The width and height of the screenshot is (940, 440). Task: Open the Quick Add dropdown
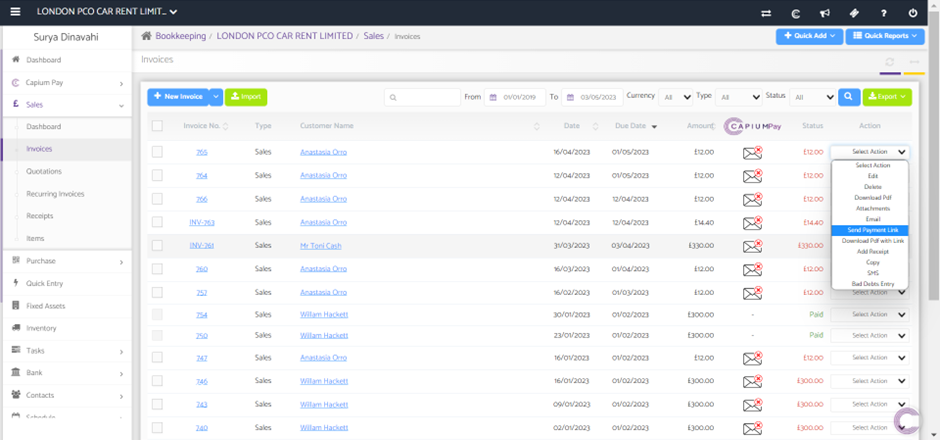pyautogui.click(x=809, y=36)
